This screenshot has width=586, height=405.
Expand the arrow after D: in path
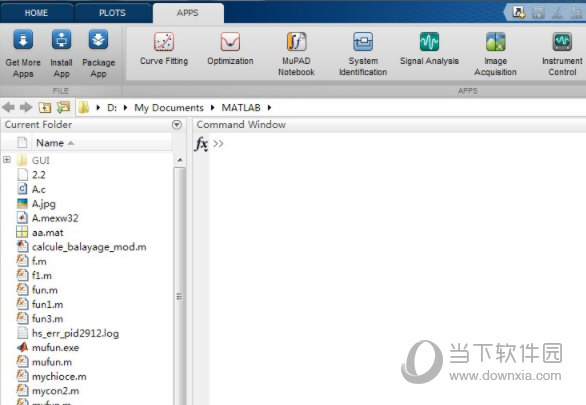coord(126,108)
